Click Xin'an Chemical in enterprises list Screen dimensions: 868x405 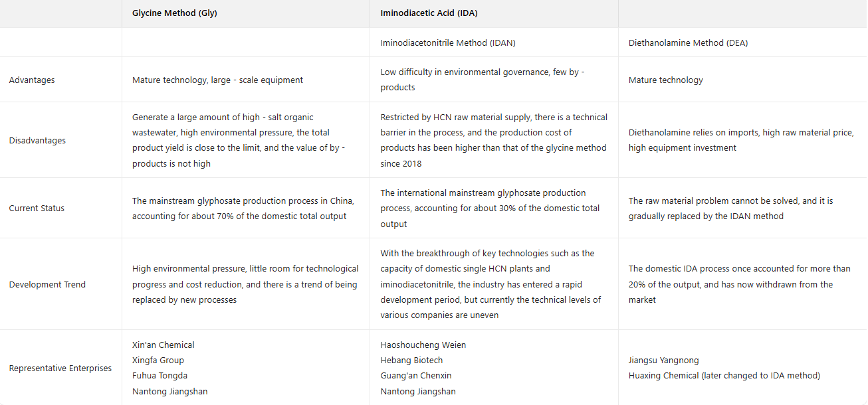point(163,345)
